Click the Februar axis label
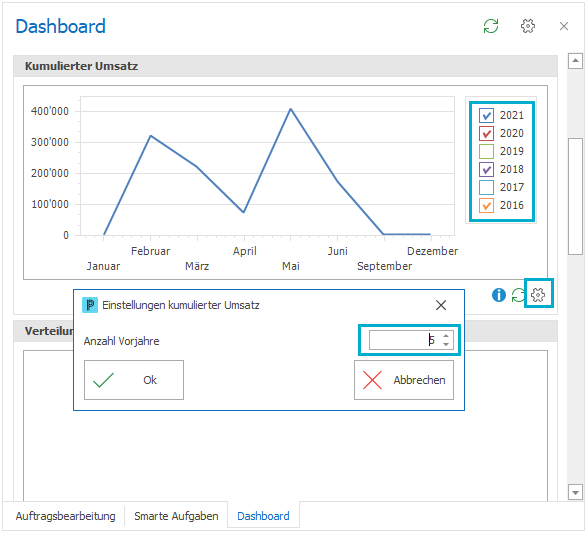The width and height of the screenshot is (587, 533). click(150, 251)
